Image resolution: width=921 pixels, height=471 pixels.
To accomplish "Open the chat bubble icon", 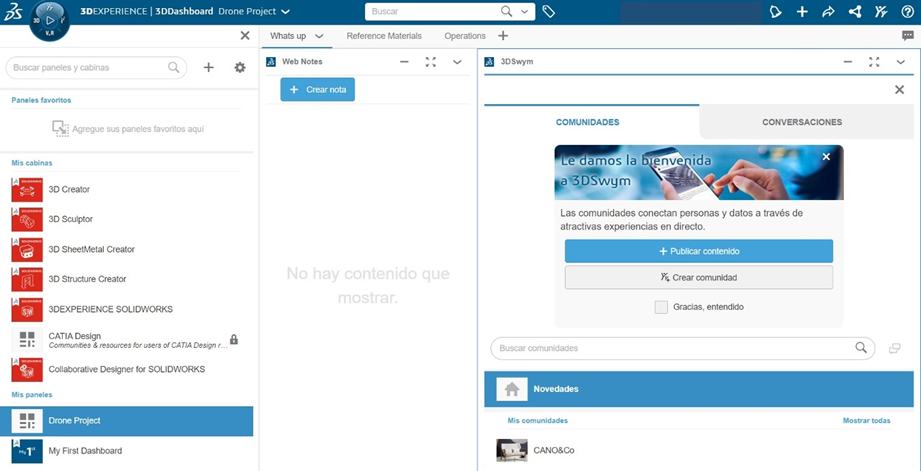I will (x=908, y=36).
